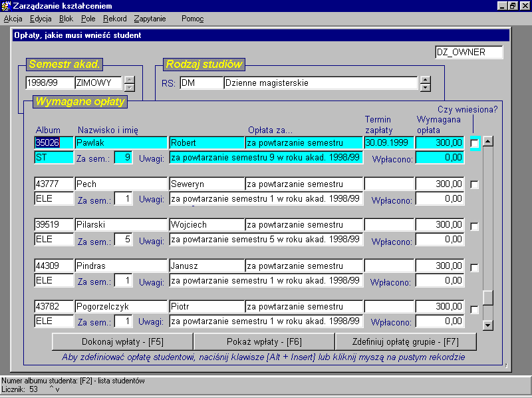
Task: Click the first name field Seweryn
Action: point(207,184)
